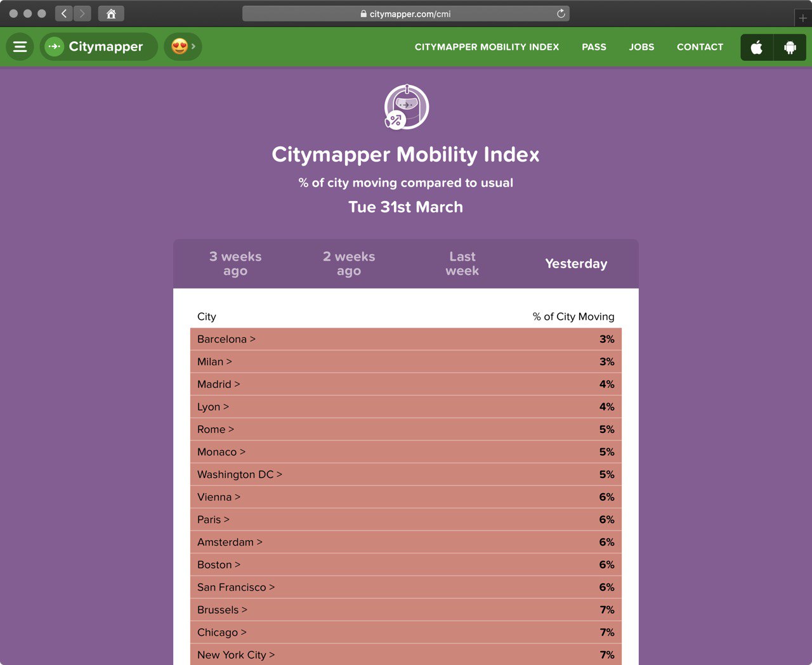
Task: Open the Contact nav link
Action: [700, 47]
